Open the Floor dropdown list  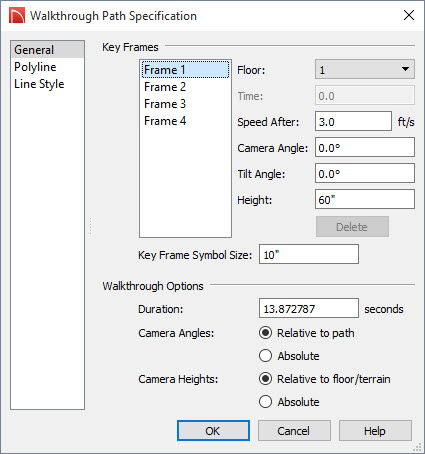[x=365, y=69]
